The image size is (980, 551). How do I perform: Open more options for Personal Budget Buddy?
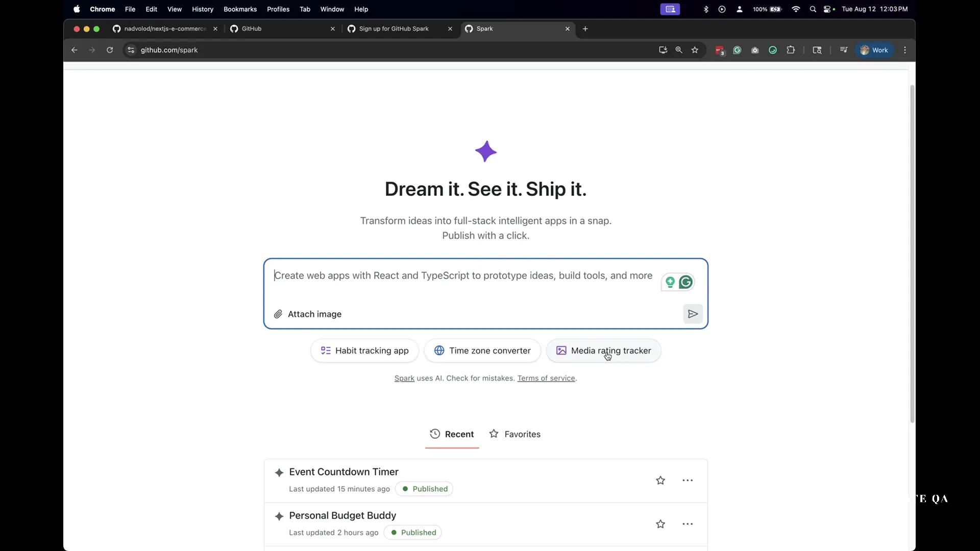(688, 524)
